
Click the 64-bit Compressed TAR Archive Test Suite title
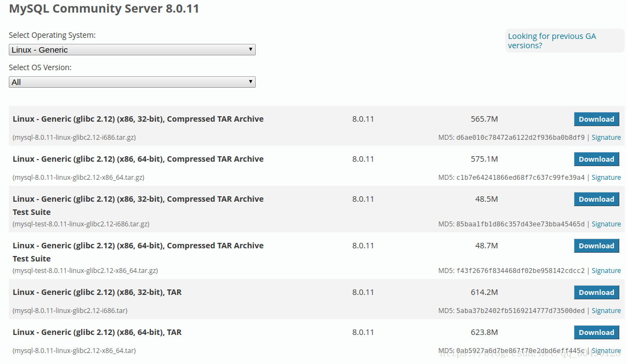pos(138,252)
